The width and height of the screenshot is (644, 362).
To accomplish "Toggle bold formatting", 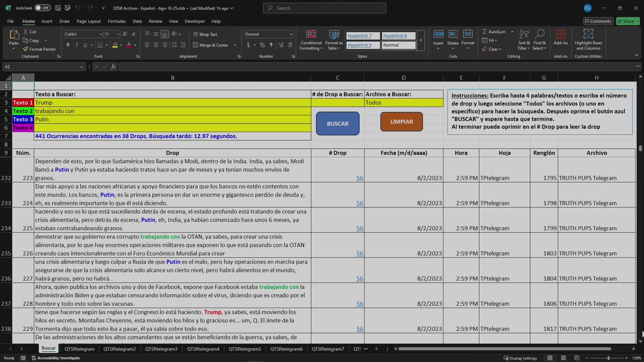I will tap(68, 45).
